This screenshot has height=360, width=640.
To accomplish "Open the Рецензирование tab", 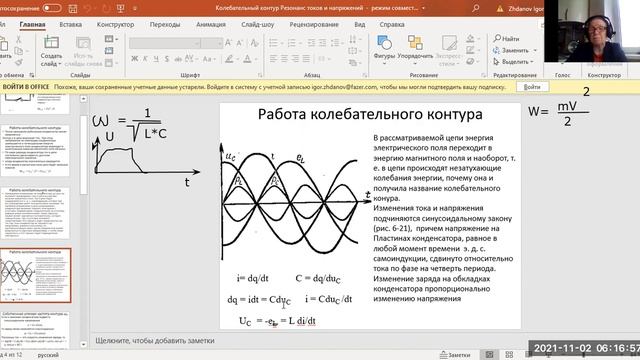I will pyautogui.click(x=314, y=24).
